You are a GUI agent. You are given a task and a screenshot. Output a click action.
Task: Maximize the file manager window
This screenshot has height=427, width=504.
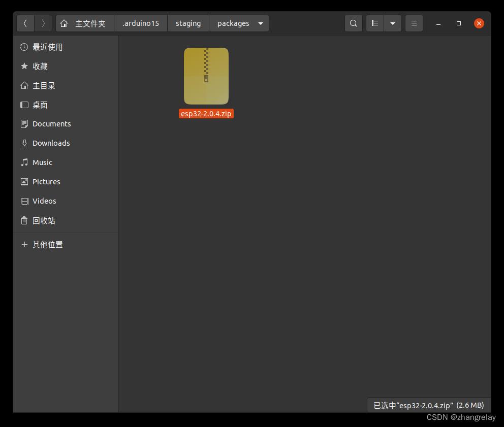(x=459, y=23)
